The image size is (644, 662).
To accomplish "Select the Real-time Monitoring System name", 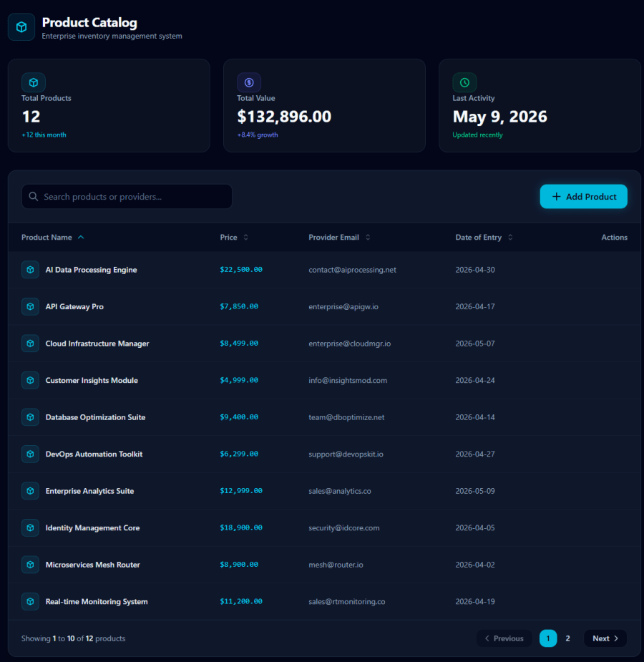I will pos(97,602).
